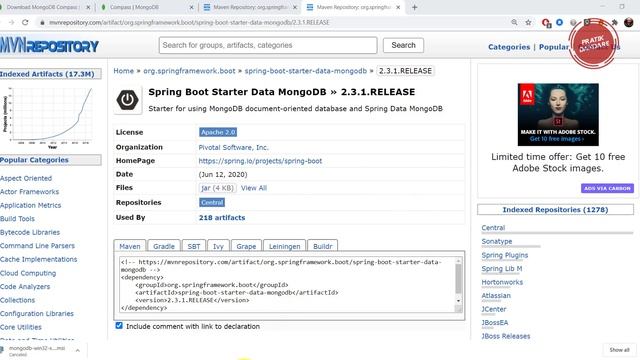The width and height of the screenshot is (640, 360).
Task: Open the JCenter repository link
Action: [x=494, y=309]
